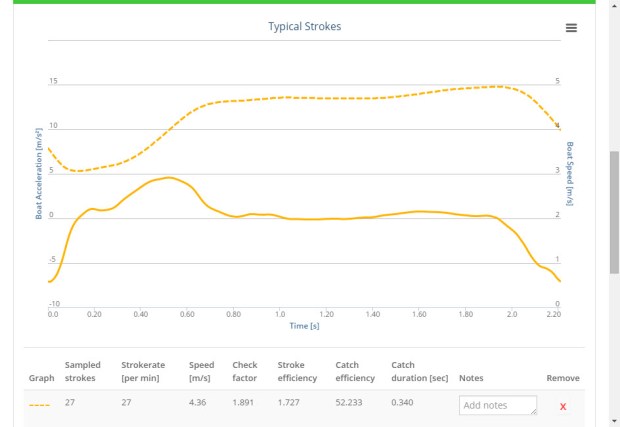Click the Strokerate [per min] column header
Screen dimensions: 620x427
click(x=145, y=372)
